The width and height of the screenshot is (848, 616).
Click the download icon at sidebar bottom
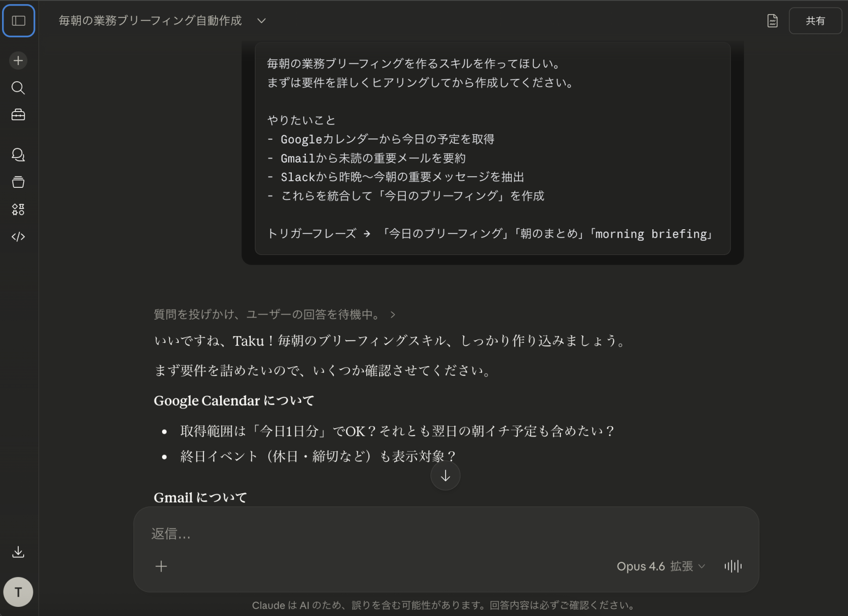point(18,551)
